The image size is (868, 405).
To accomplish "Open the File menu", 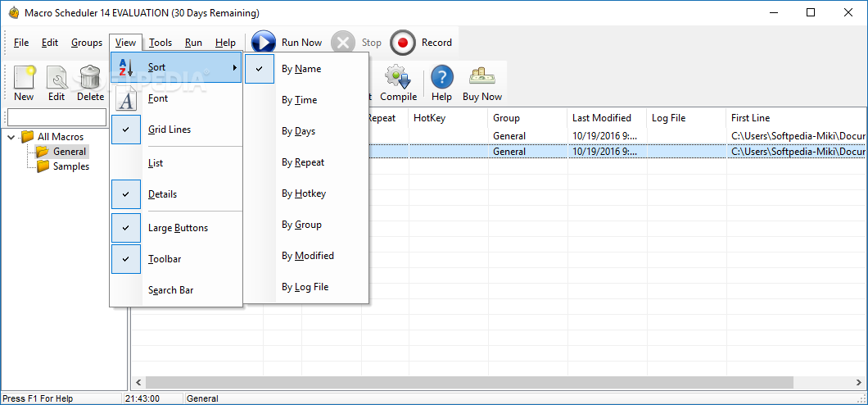I will click(x=21, y=43).
